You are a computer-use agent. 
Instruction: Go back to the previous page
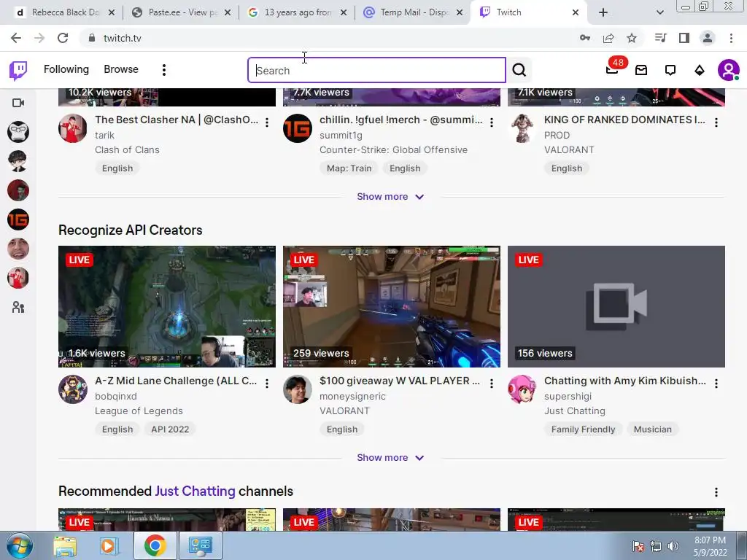tap(16, 38)
